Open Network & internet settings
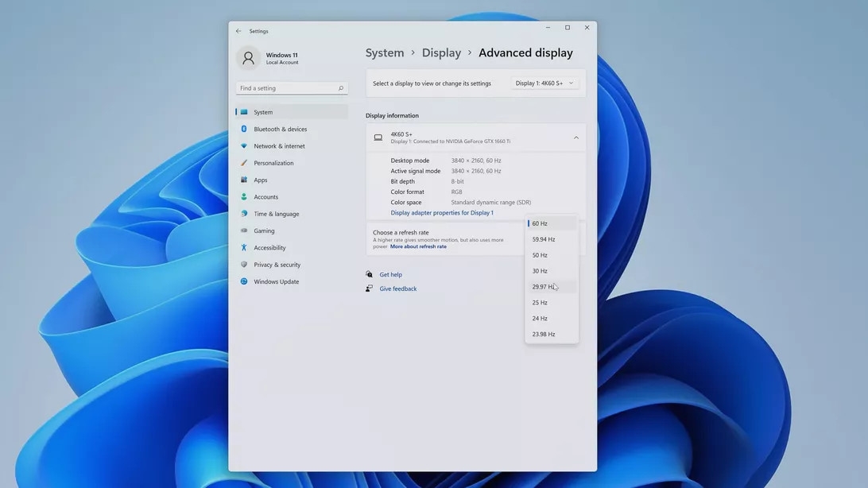Image resolution: width=868 pixels, height=488 pixels. [279, 144]
